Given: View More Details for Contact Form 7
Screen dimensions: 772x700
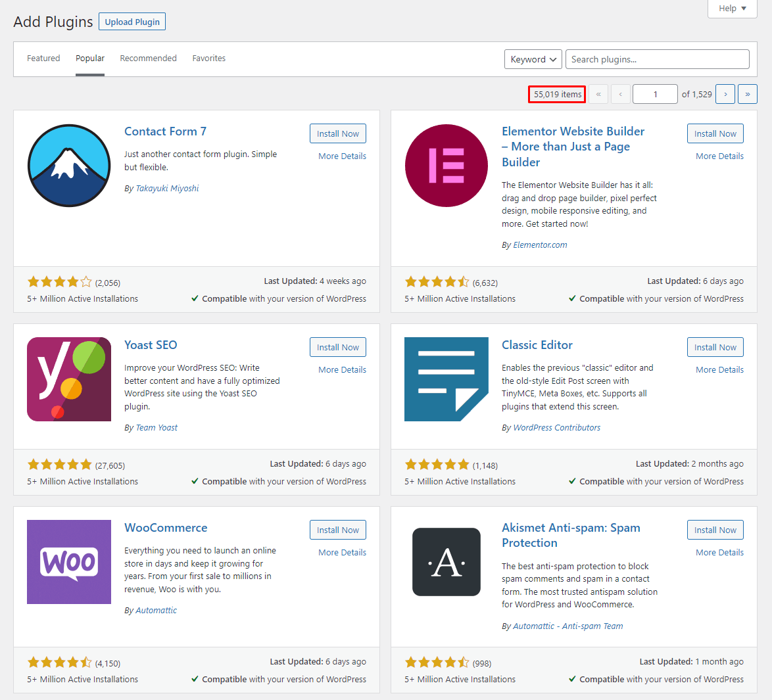Looking at the screenshot, I should (x=342, y=156).
